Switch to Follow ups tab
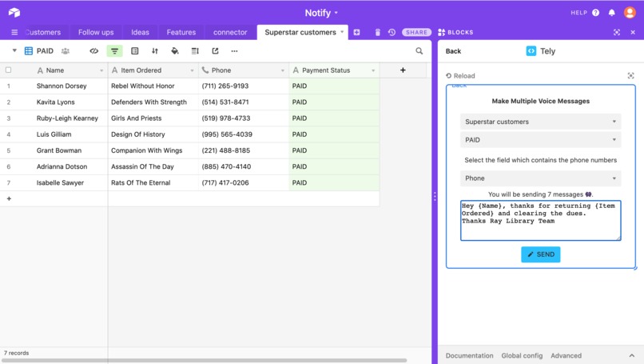The height and width of the screenshot is (364, 644). point(96,32)
